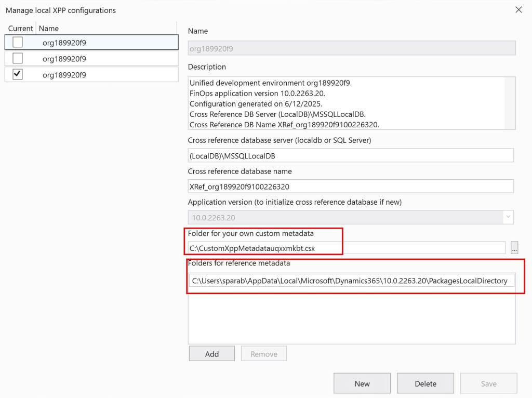The image size is (532, 398).
Task: Click the cross reference database server field
Action: (x=351, y=155)
